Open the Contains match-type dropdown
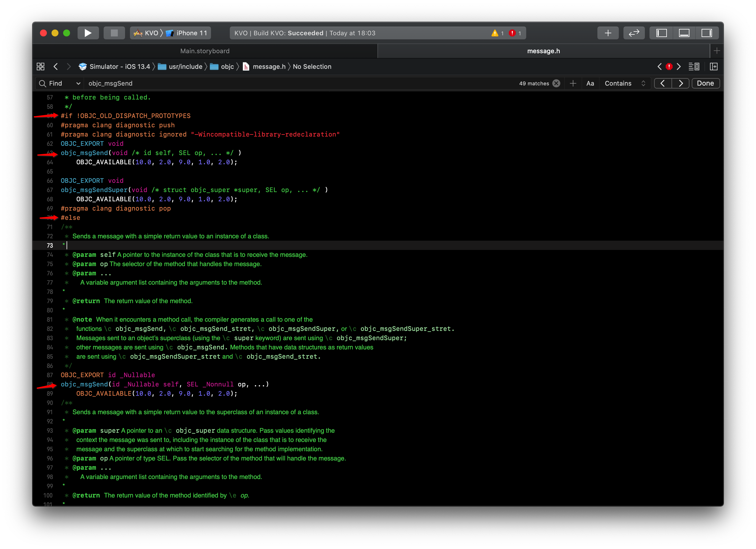Image resolution: width=756 pixels, height=549 pixels. pyautogui.click(x=625, y=83)
